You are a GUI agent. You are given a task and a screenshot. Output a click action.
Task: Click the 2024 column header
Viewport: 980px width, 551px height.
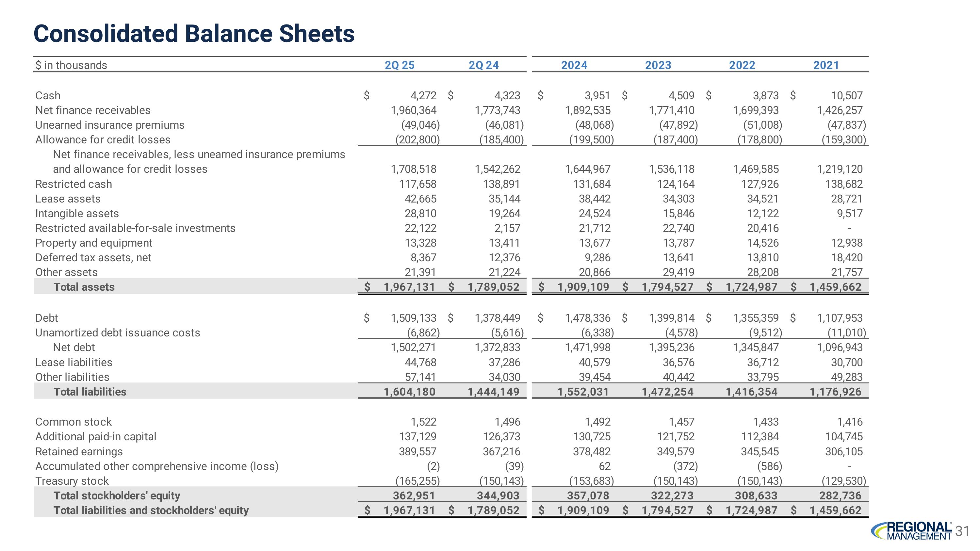(x=574, y=65)
